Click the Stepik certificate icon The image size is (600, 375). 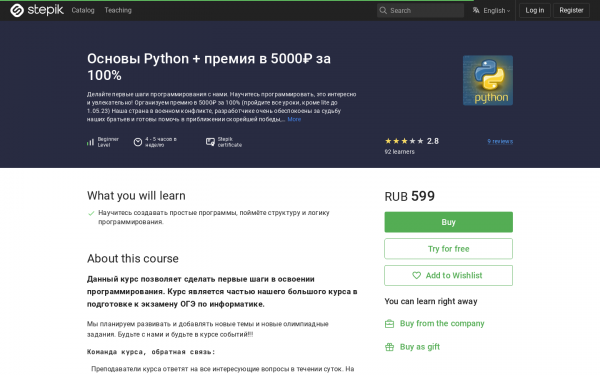(x=210, y=142)
